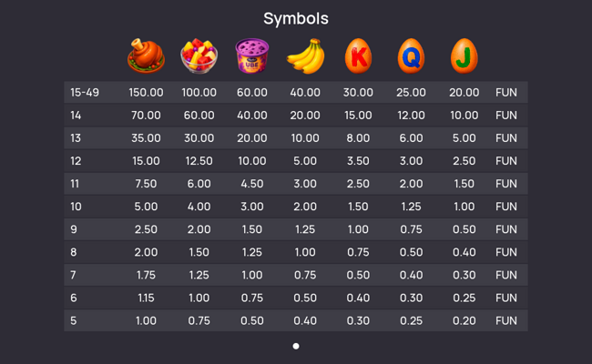Click the fruit salad bowl symbol
The image size is (592, 364).
click(x=199, y=56)
